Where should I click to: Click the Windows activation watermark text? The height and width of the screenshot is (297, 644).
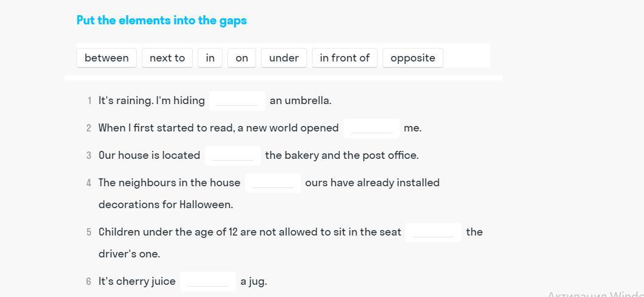click(x=595, y=293)
